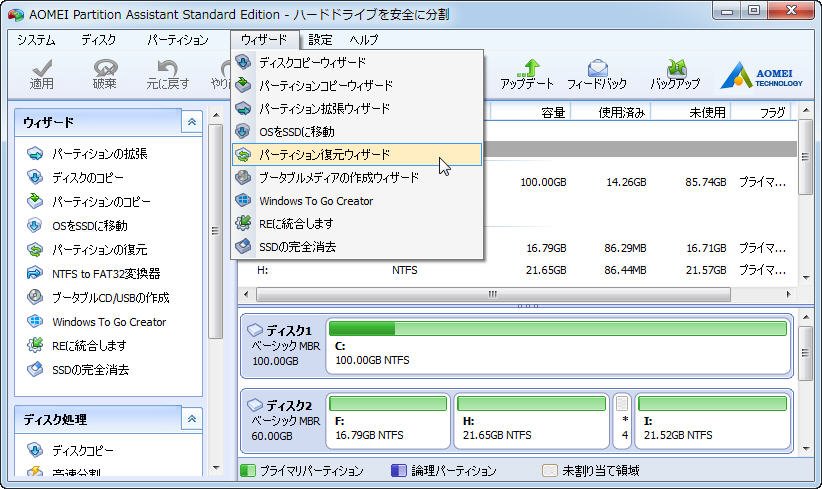Select ディスクコピーウィザード in the menu
Viewport: 822px width, 489px height.
pos(356,62)
